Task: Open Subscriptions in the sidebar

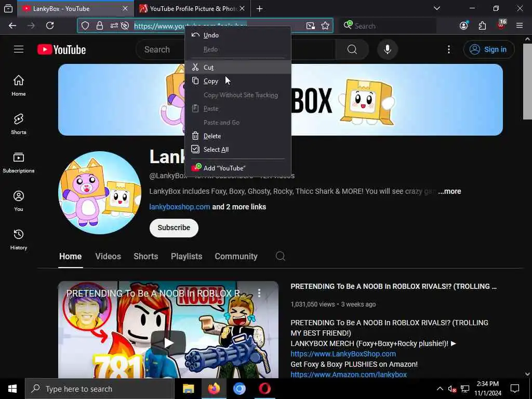Action: [19, 163]
